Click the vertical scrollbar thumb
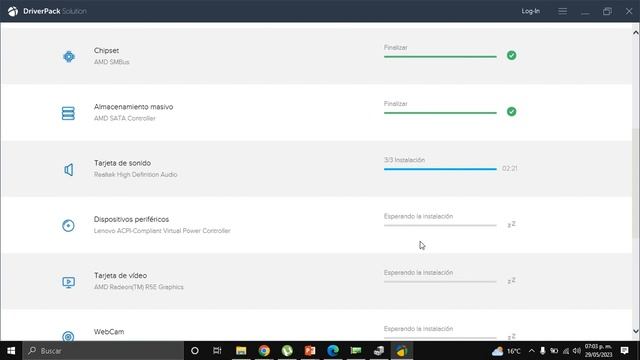Screen dimensions: 640x360 click(x=636, y=183)
